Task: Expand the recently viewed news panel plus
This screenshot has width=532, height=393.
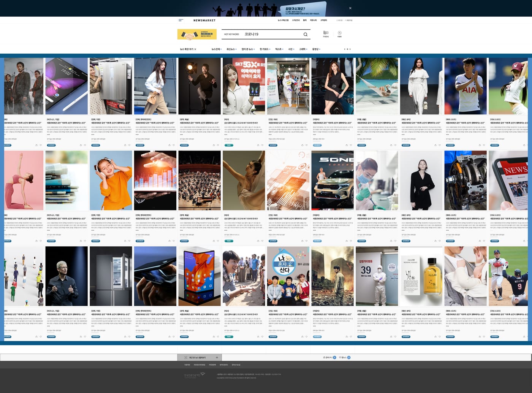Action: tap(217, 357)
